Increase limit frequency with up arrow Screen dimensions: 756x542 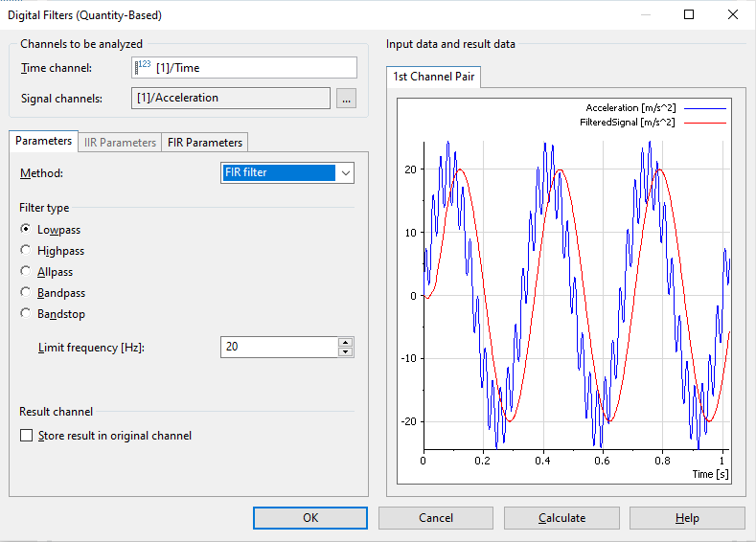point(345,341)
